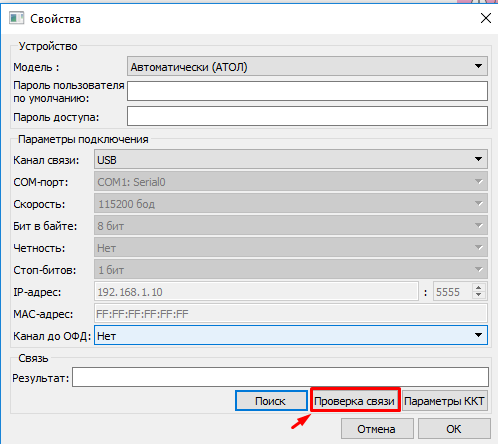Confirm with the OK button
This screenshot has height=444, width=498.
(x=454, y=429)
